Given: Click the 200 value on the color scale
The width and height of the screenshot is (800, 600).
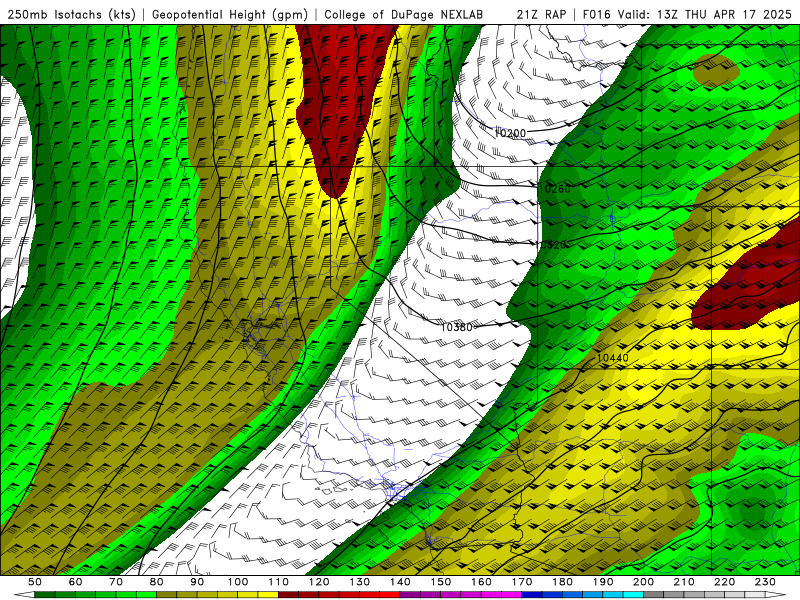Looking at the screenshot, I should [643, 582].
